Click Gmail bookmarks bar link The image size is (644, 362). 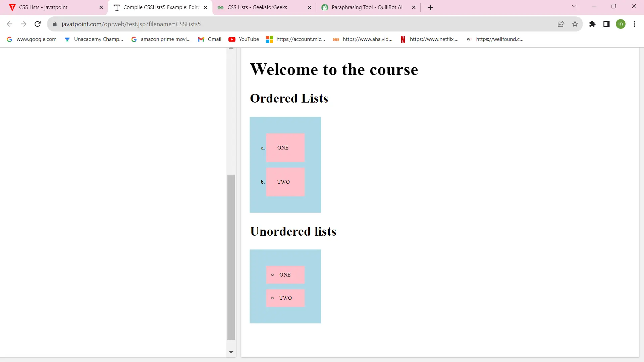pyautogui.click(x=215, y=39)
